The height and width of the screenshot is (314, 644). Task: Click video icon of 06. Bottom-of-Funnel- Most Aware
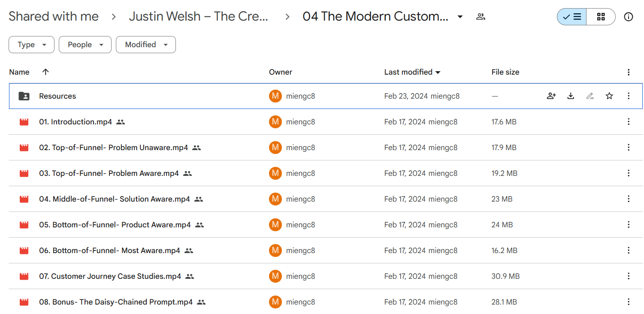click(x=24, y=251)
